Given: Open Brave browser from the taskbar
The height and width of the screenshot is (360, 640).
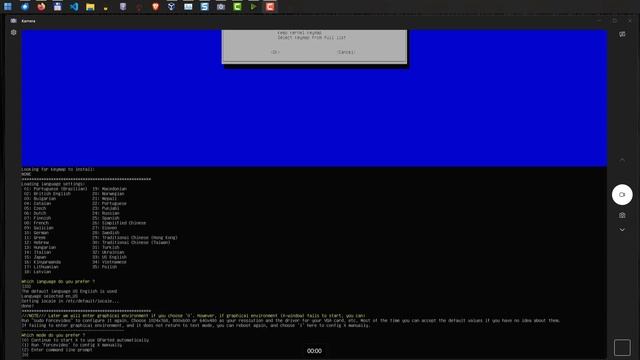Looking at the screenshot, I should [x=156, y=7].
